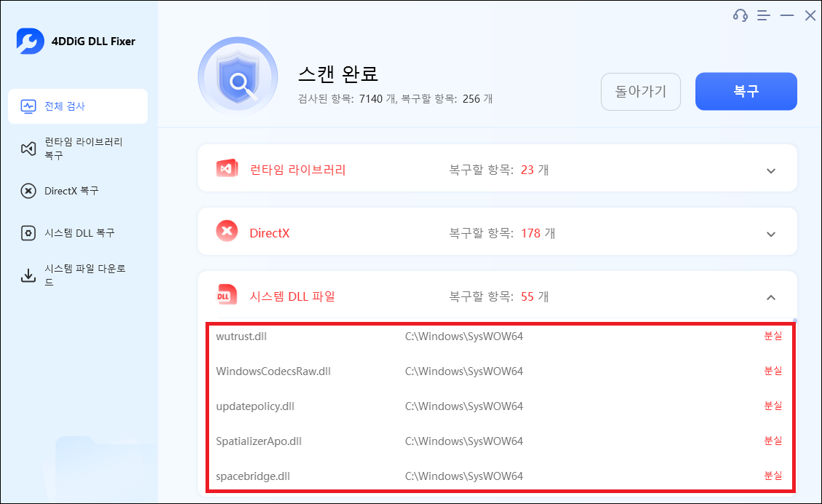
Task: Click the 23 개 runtime library count
Action: point(535,170)
